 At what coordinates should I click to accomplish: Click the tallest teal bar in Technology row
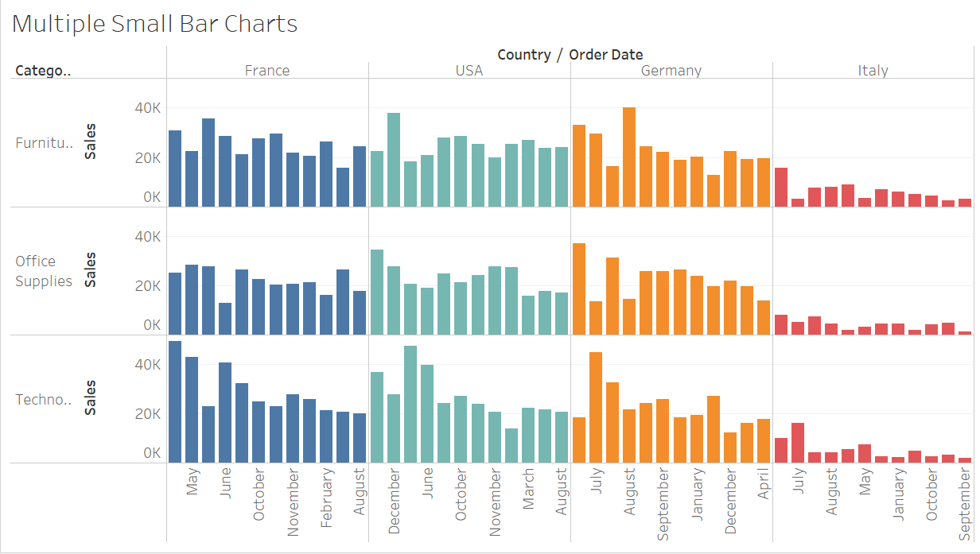tap(410, 404)
